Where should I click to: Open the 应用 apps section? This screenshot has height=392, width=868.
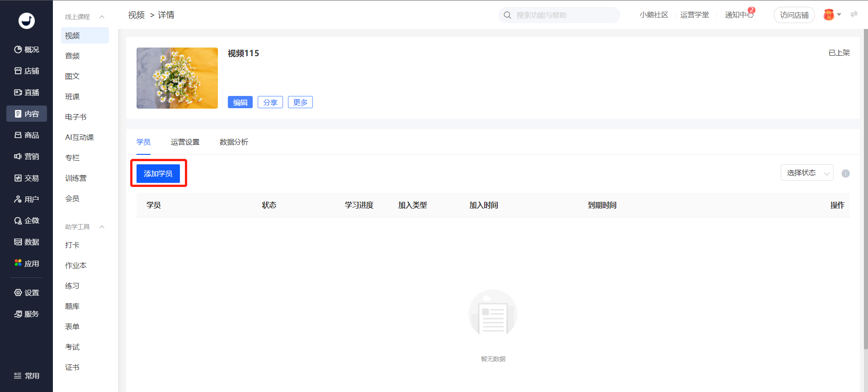click(x=27, y=263)
